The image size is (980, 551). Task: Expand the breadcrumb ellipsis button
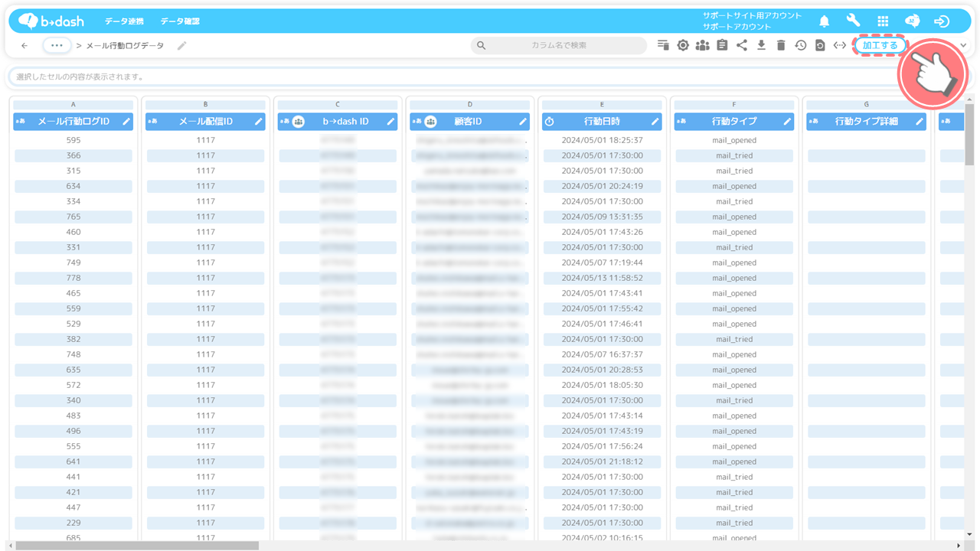(57, 46)
